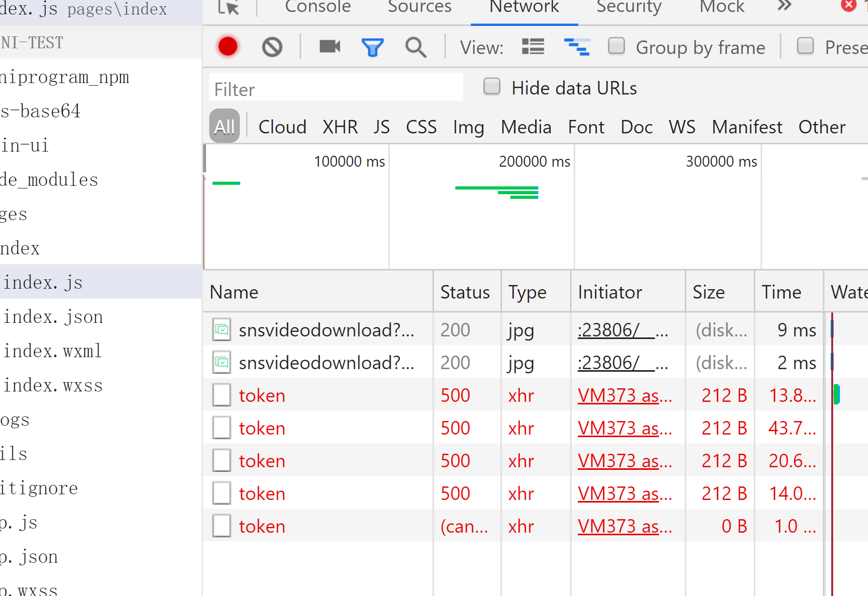Filter requests by Cloud

pyautogui.click(x=282, y=127)
